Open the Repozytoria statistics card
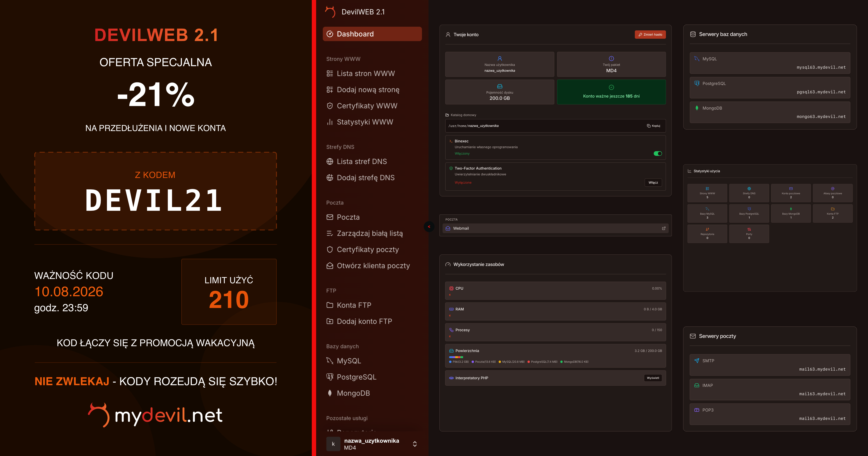 pyautogui.click(x=707, y=234)
